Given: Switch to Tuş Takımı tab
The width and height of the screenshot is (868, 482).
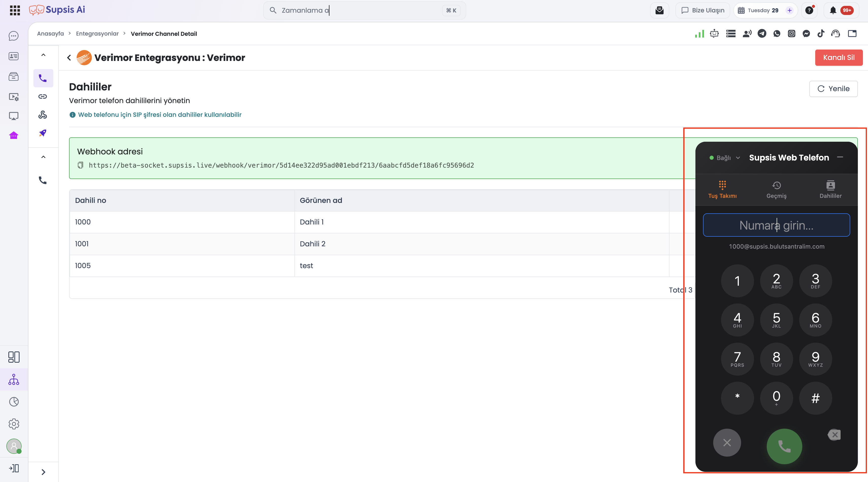Looking at the screenshot, I should tap(722, 190).
